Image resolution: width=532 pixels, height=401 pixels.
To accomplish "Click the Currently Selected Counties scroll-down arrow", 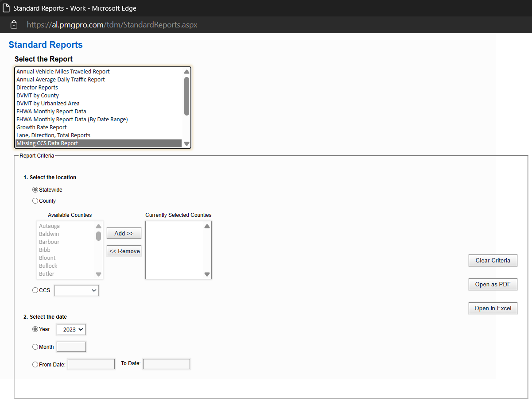I will [207, 274].
